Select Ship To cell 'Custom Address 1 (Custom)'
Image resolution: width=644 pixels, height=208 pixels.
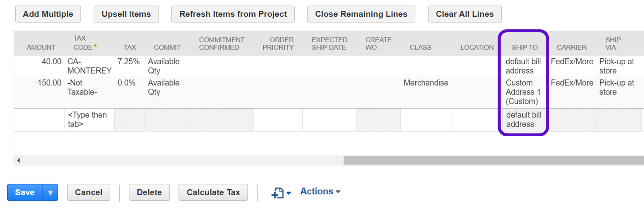click(523, 92)
